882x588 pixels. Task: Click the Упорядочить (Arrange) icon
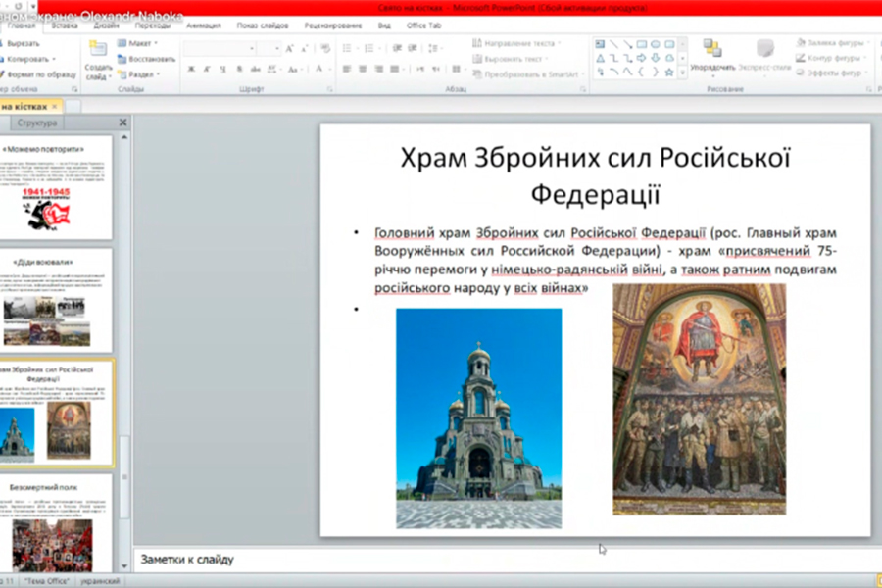pyautogui.click(x=712, y=49)
